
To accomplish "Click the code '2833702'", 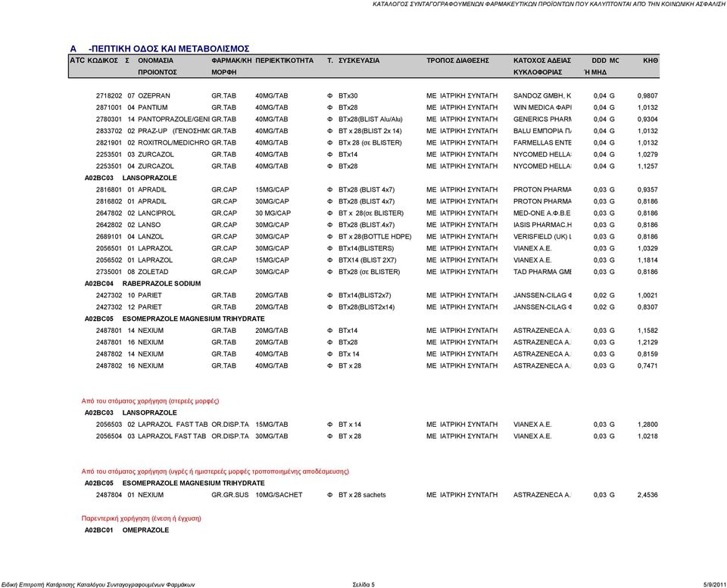I will point(109,131).
